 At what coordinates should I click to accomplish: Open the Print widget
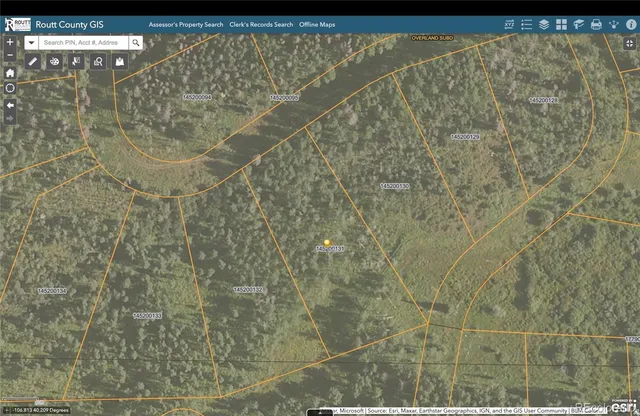(596, 23)
